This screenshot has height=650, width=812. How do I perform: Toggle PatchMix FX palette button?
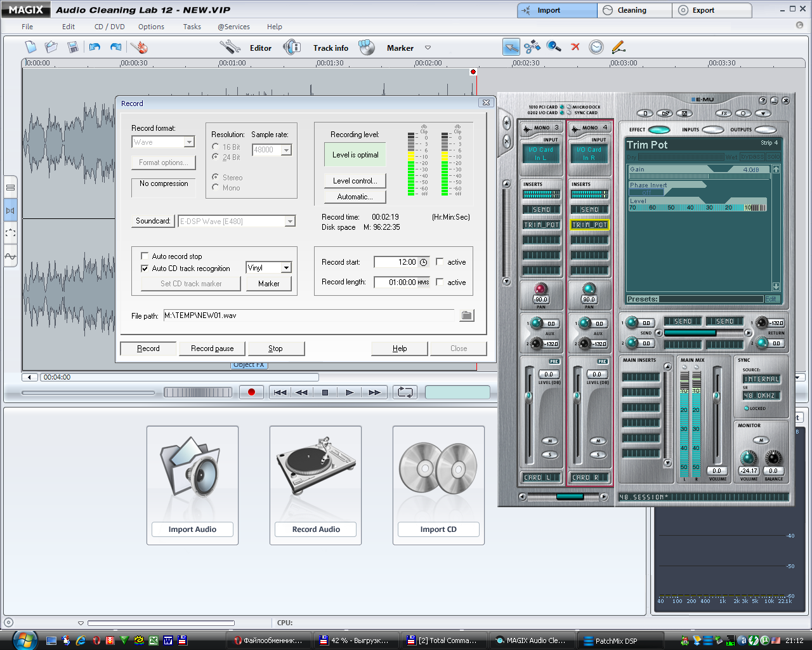click(724, 113)
